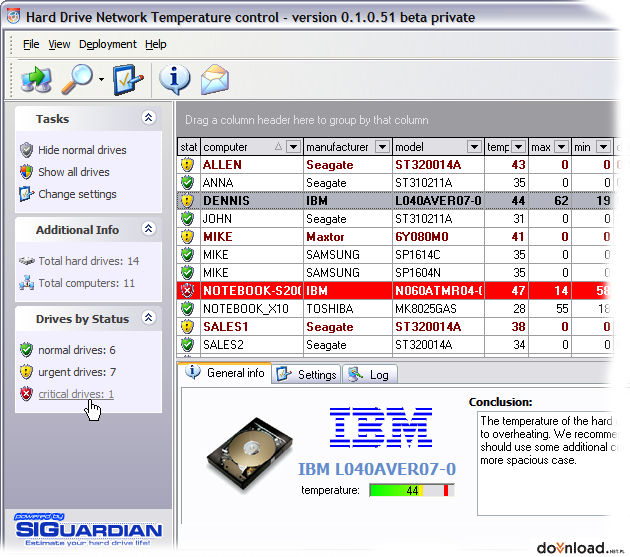
Task: Switch to the Settings tab
Action: click(x=307, y=375)
